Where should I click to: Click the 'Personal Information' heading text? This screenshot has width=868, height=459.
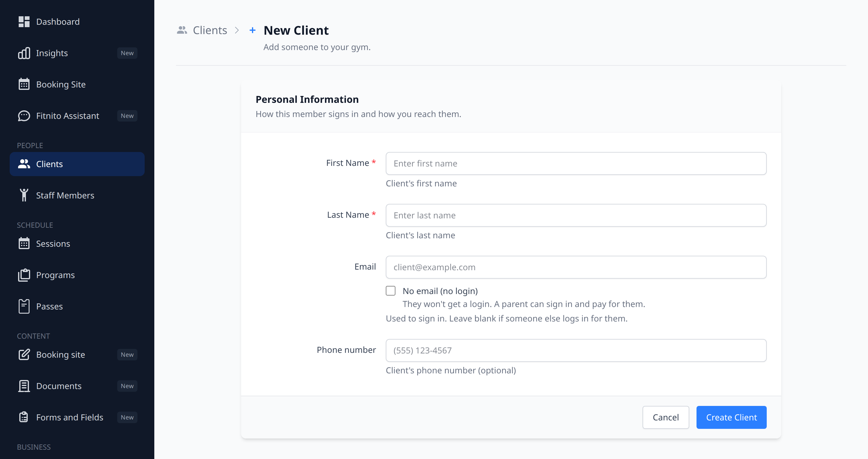(x=307, y=99)
